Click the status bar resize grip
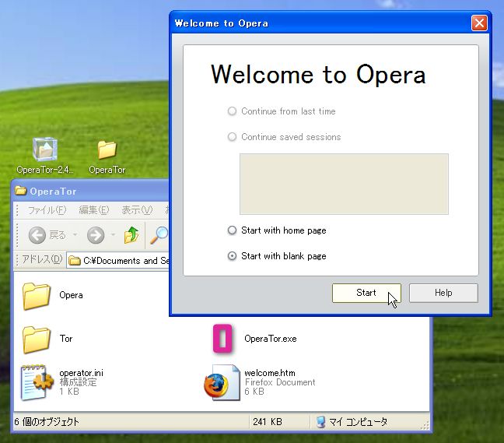 [425, 425]
